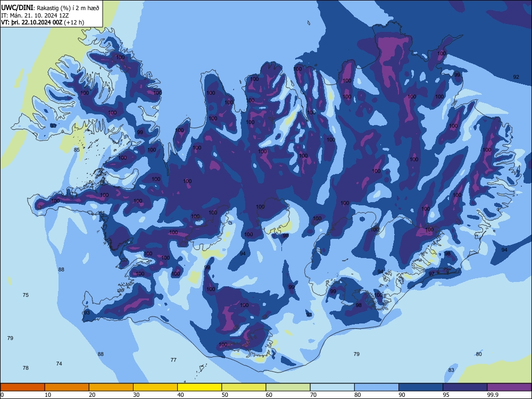Click the '60' legend tick label
Image resolution: width=532 pixels, height=399 pixels.
269,395
